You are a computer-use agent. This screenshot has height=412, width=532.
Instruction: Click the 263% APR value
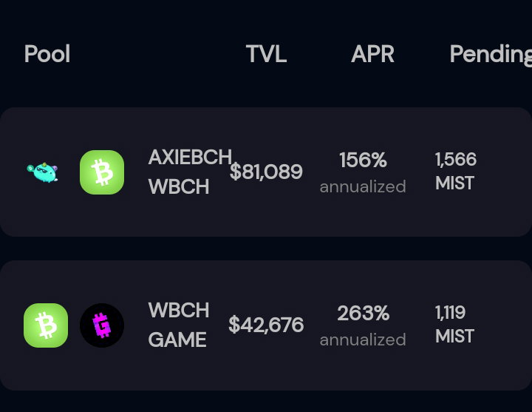(x=363, y=313)
